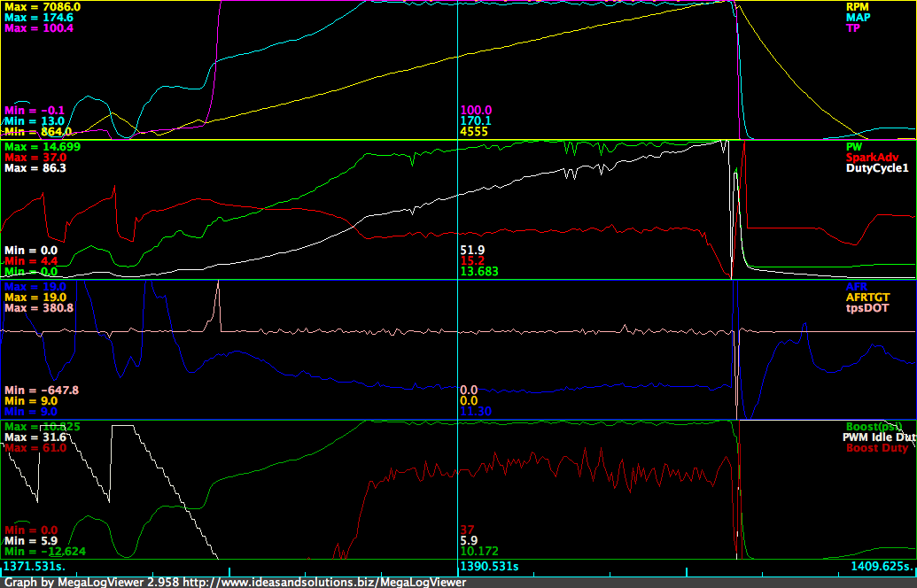917x588 pixels.
Task: Click the end time 1409.625s label
Action: [882, 566]
